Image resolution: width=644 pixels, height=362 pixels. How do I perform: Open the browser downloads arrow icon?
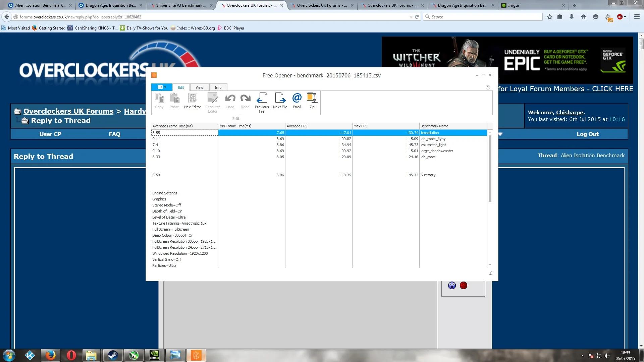pyautogui.click(x=572, y=17)
